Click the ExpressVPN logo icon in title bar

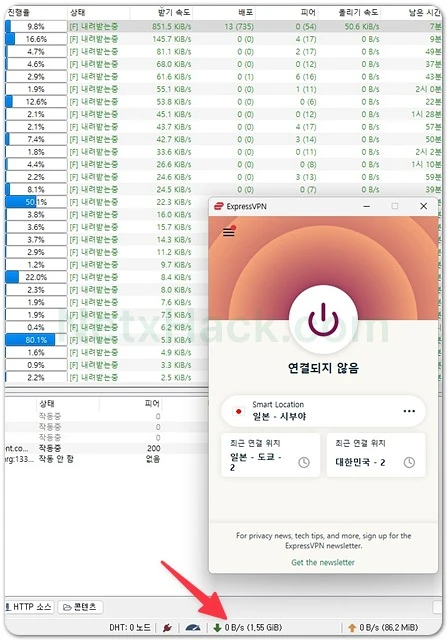[x=218, y=207]
